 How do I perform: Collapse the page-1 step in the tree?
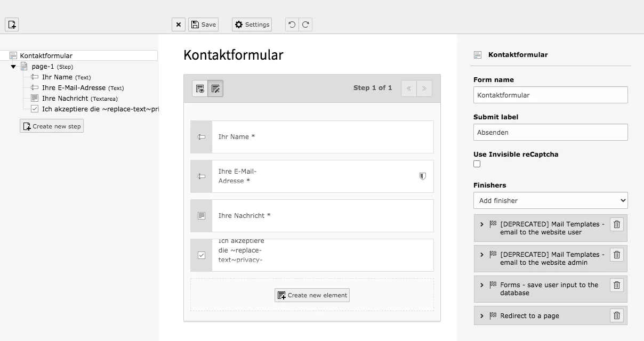click(13, 66)
